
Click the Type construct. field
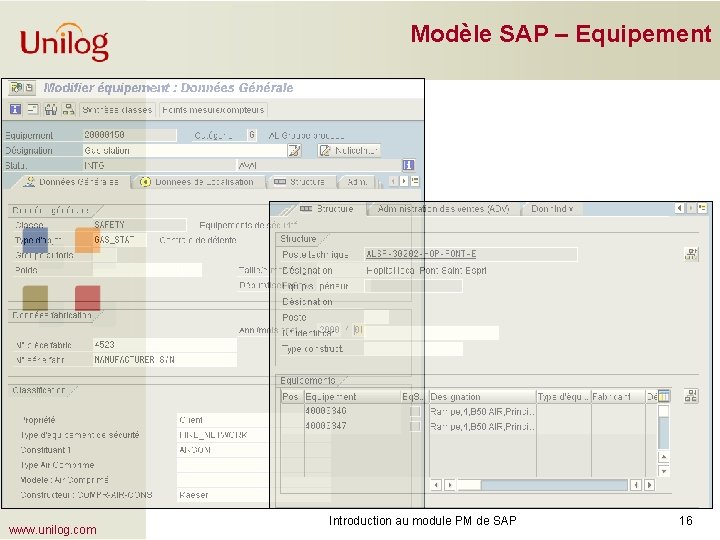tap(413, 349)
